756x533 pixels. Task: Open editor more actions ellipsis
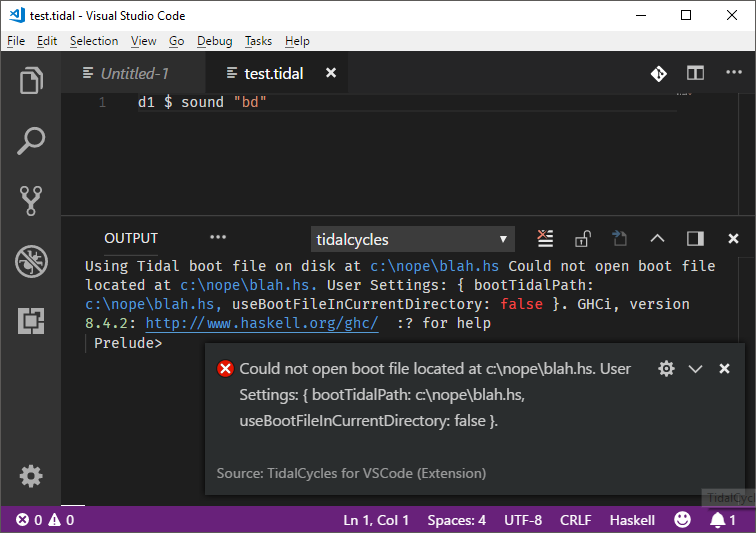point(734,72)
